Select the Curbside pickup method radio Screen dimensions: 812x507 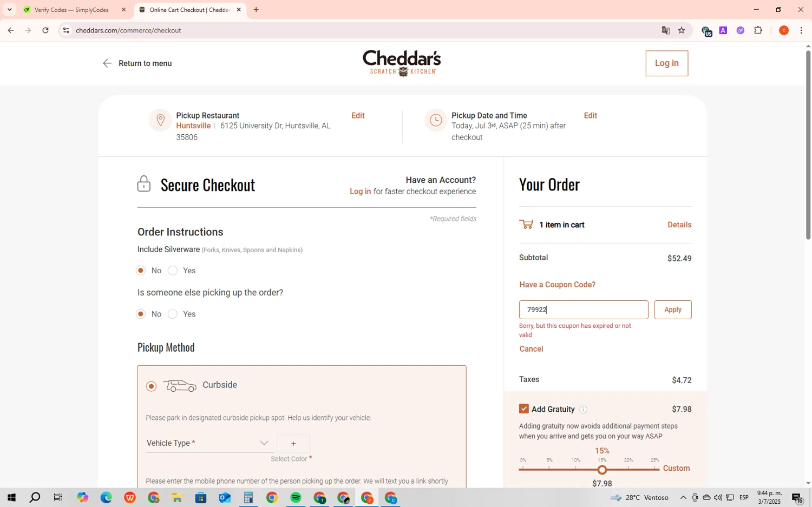click(x=151, y=386)
